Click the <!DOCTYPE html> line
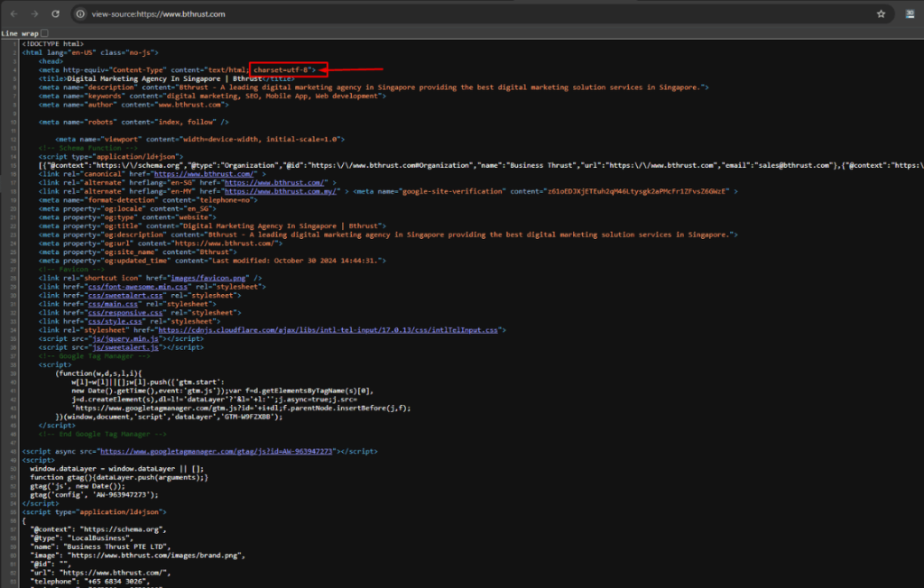The width and height of the screenshot is (924, 588). [x=53, y=44]
